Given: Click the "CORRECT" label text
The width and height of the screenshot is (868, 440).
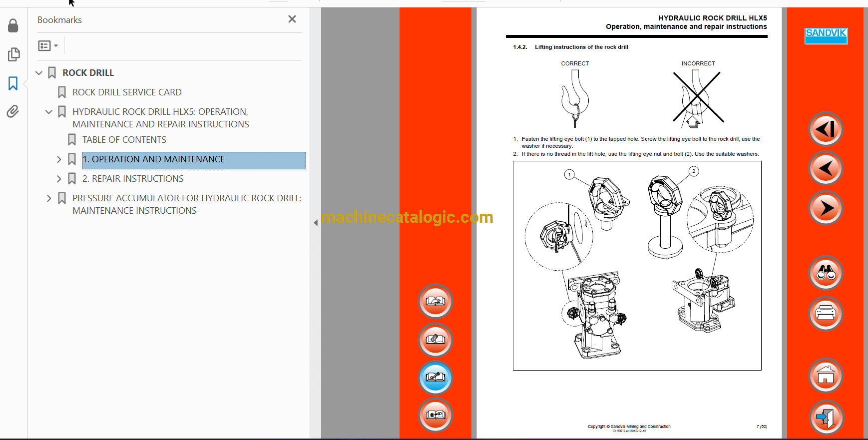Looking at the screenshot, I should coord(575,63).
